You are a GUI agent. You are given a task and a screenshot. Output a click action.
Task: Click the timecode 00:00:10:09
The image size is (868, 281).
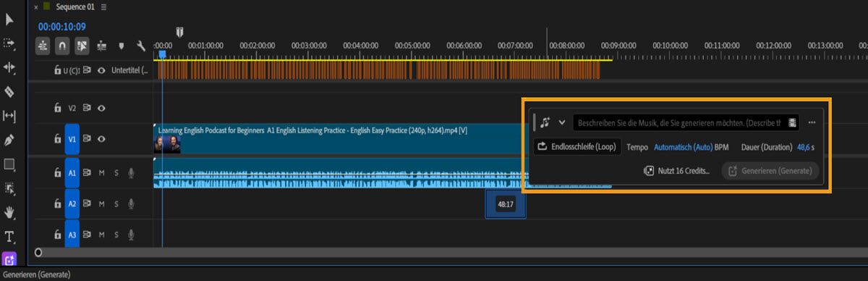[61, 27]
